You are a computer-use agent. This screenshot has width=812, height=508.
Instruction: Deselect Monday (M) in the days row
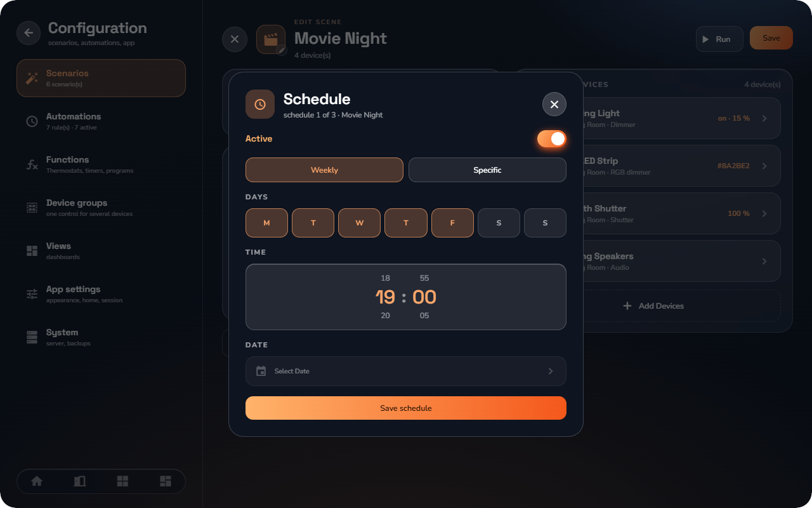(266, 223)
